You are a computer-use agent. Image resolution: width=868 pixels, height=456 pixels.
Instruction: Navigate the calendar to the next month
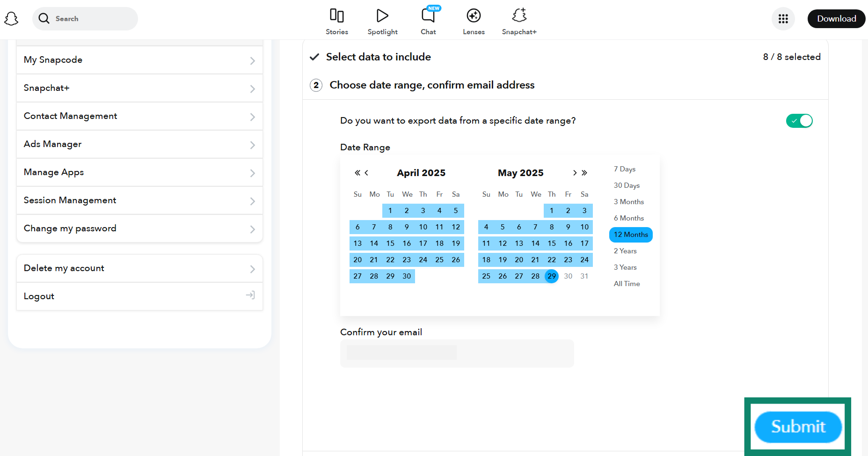pyautogui.click(x=575, y=173)
